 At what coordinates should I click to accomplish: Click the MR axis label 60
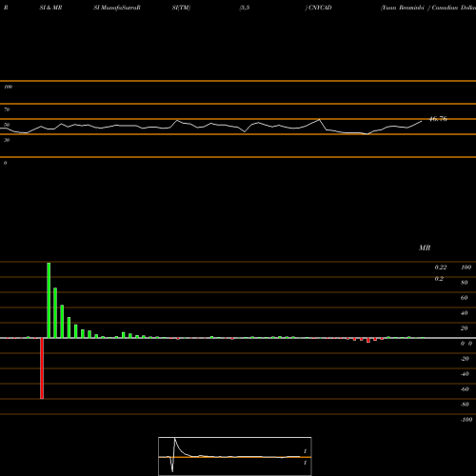(x=464, y=298)
